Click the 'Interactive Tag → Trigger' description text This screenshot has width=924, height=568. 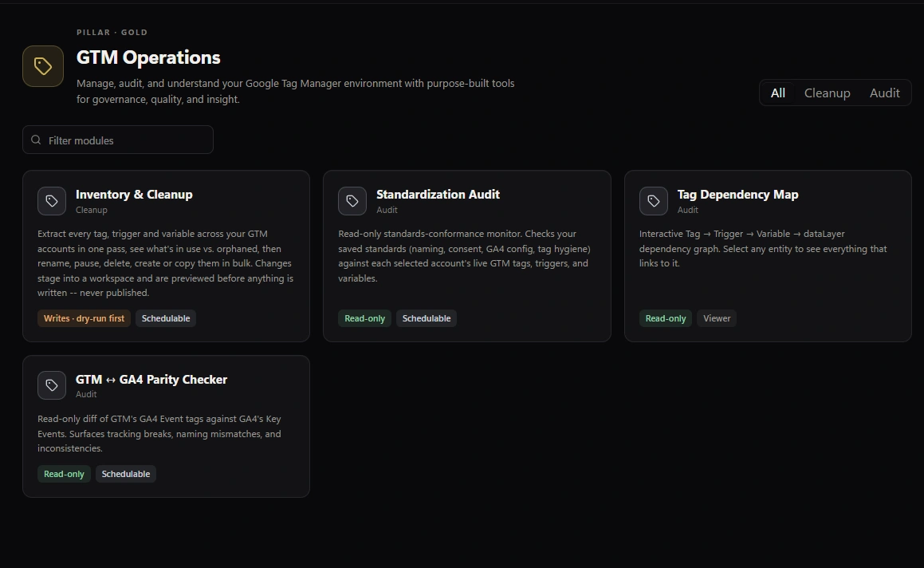click(763, 248)
